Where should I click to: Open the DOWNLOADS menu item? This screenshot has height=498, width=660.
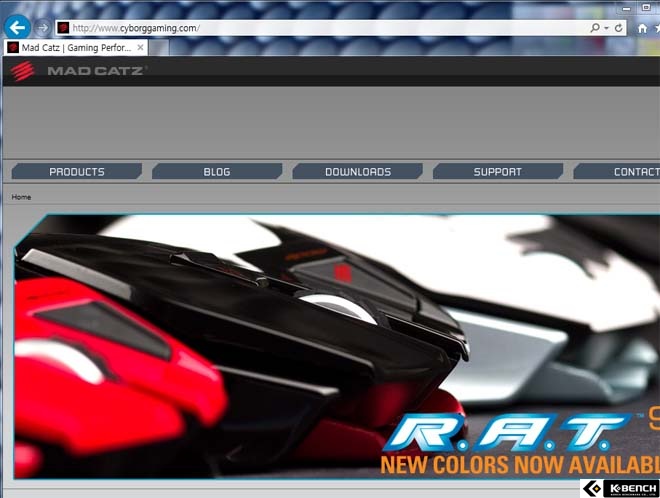pos(357,171)
